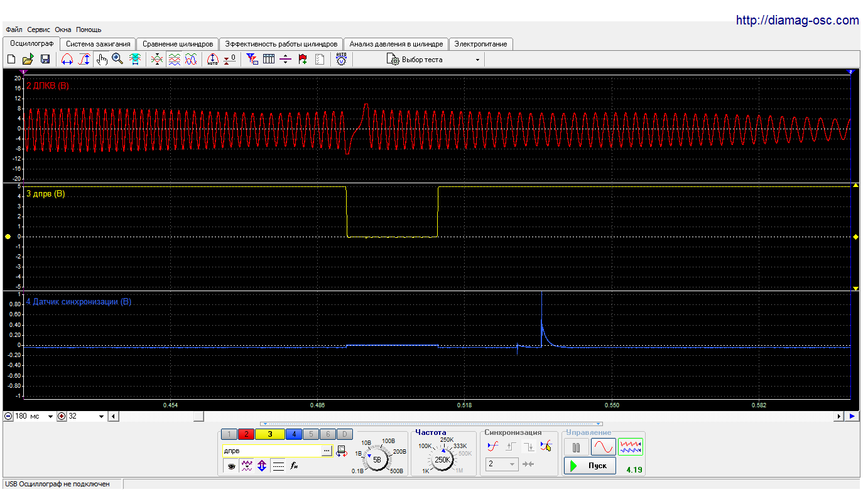Viewport: 868px width, 492px height.
Task: Toggle blue channel 4 button
Action: [x=293, y=434]
